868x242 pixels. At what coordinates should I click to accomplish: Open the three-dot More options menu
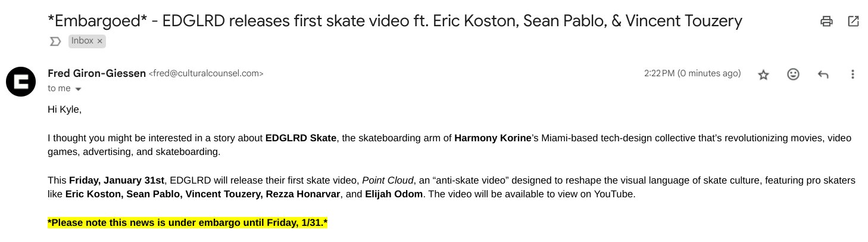[x=853, y=75]
